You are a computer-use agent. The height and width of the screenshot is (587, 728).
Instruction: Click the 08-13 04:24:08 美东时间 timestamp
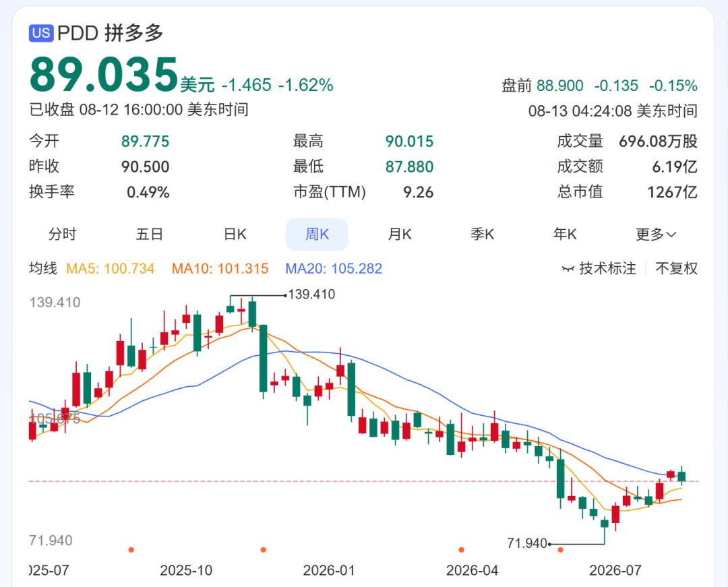pyautogui.click(x=613, y=111)
